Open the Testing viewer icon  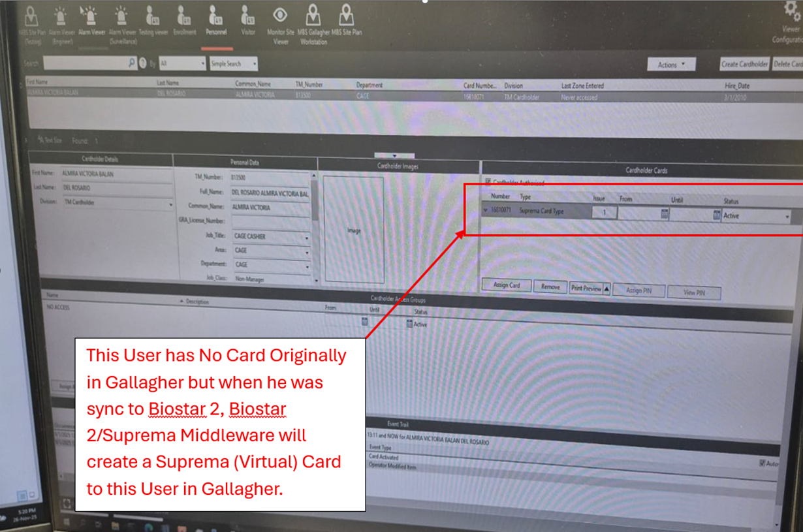pyautogui.click(x=153, y=15)
